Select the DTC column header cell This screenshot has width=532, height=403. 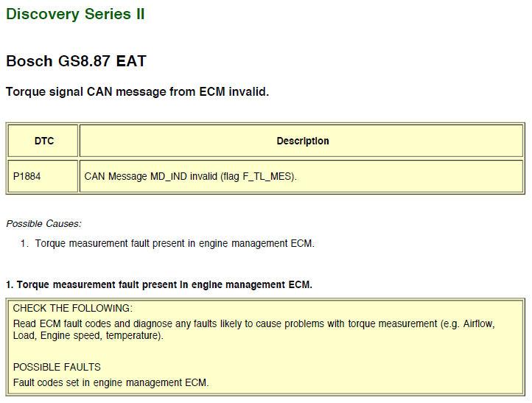coord(44,141)
